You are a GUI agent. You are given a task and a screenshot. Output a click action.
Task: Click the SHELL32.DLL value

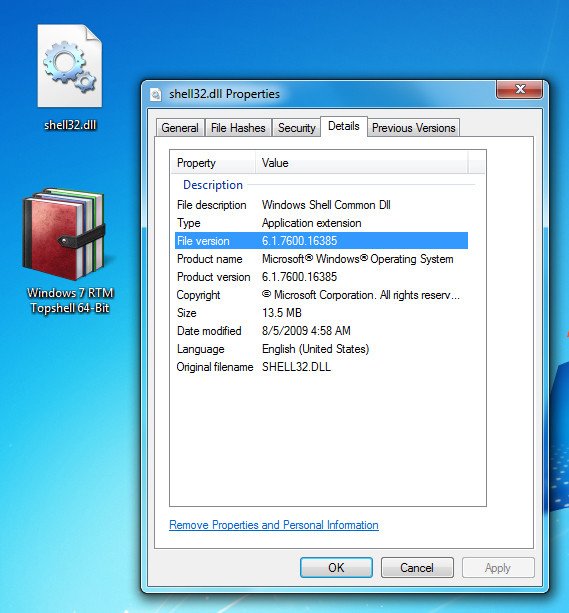pyautogui.click(x=296, y=367)
